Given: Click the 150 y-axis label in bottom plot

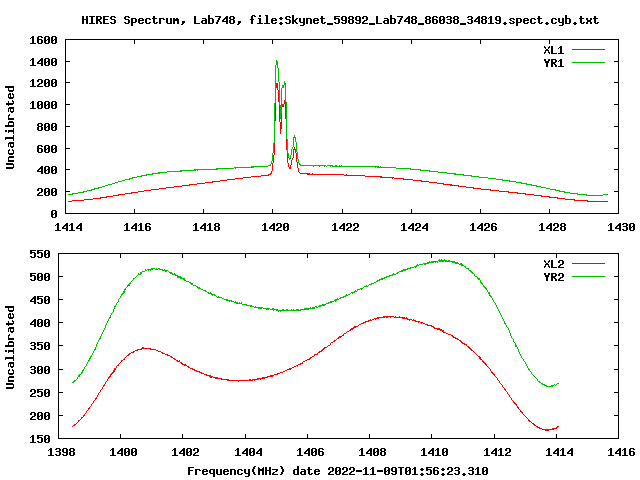Looking at the screenshot, I should [x=40, y=439].
